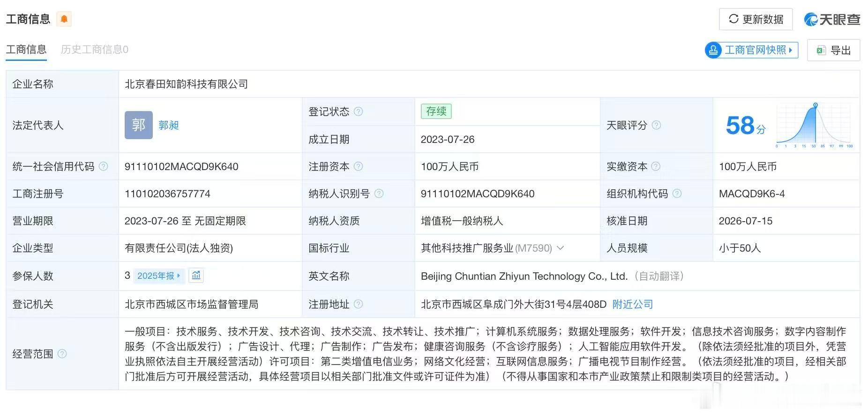Click help icon next to 天眼评分

click(x=656, y=125)
